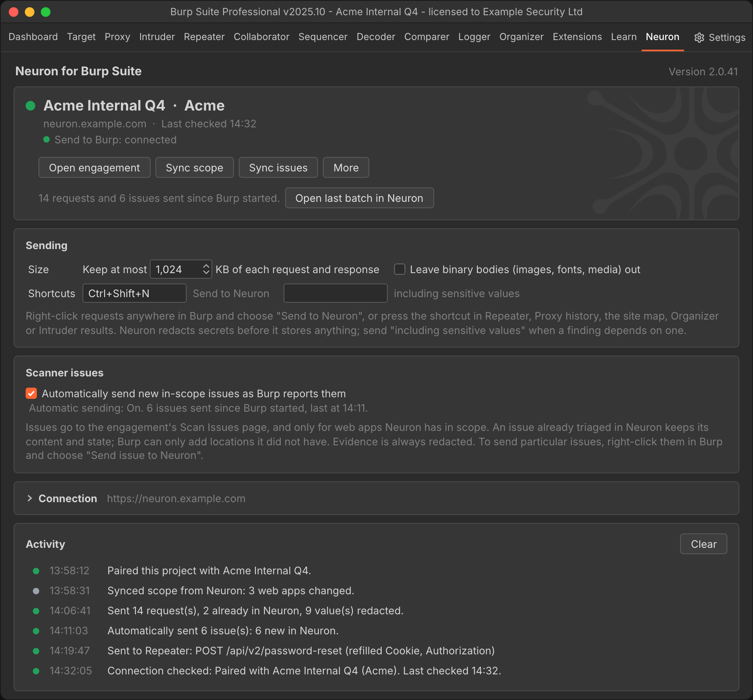753x700 pixels.
Task: Click the status dot for the 13:58:12 entry
Action: pos(36,571)
